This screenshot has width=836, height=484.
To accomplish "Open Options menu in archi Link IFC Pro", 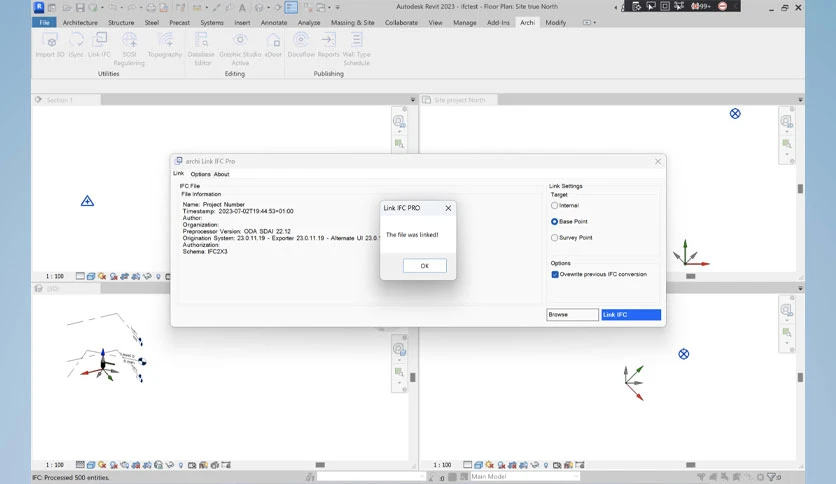I will [x=200, y=174].
